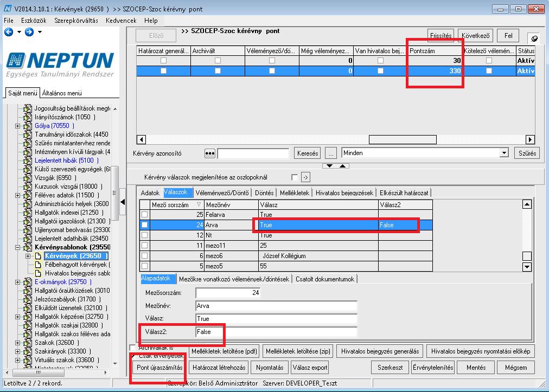
Task: Check the row checkbox for Felarva
Action: 144,215
